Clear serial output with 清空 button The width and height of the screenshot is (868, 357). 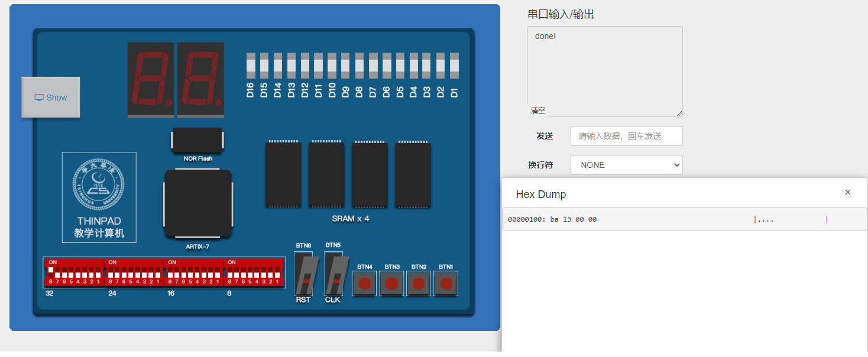click(538, 111)
